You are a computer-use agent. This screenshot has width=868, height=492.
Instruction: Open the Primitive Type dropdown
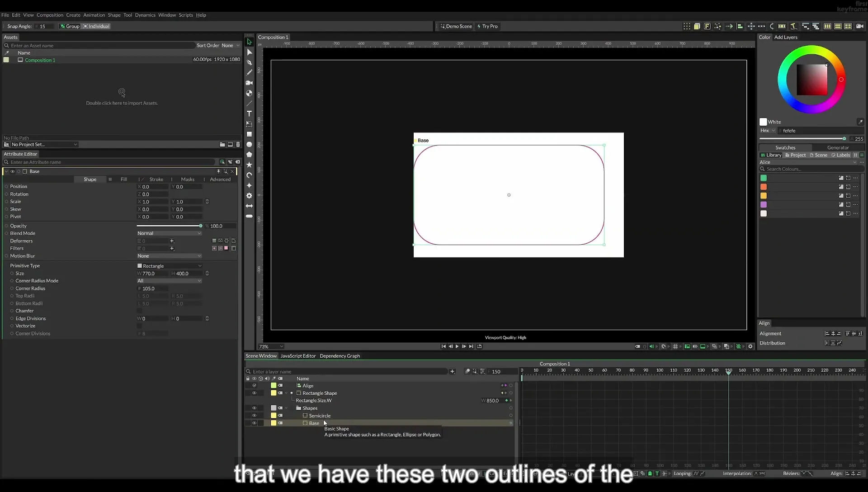point(170,266)
